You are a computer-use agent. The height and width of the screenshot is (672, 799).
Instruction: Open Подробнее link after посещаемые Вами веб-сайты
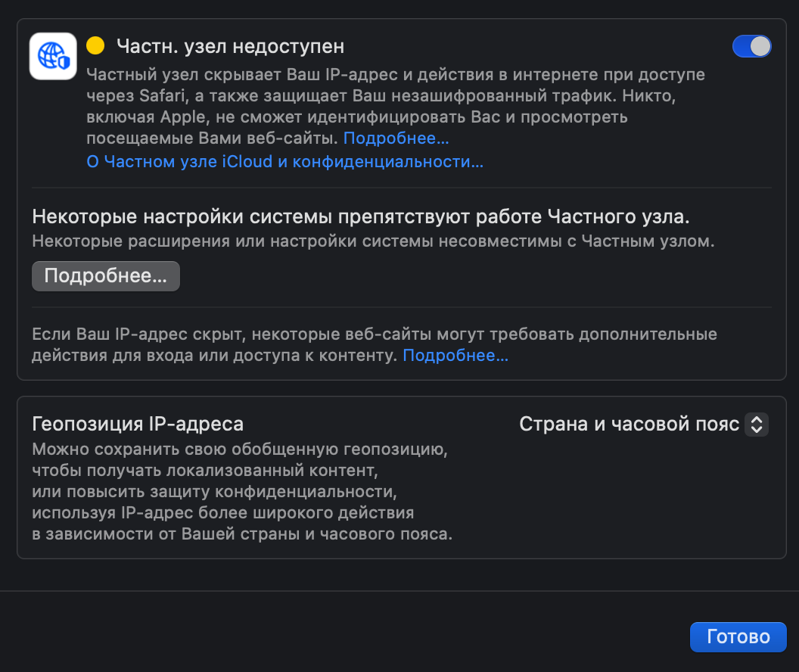click(x=396, y=138)
